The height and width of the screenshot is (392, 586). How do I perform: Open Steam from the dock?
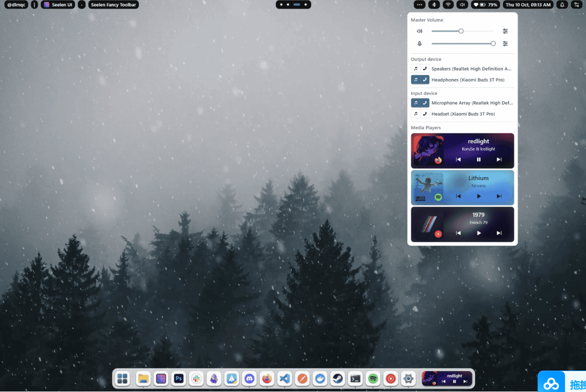tap(337, 379)
